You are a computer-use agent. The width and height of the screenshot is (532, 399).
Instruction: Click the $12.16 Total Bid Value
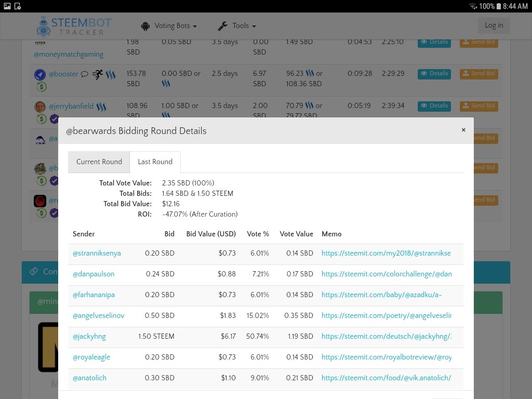(170, 204)
